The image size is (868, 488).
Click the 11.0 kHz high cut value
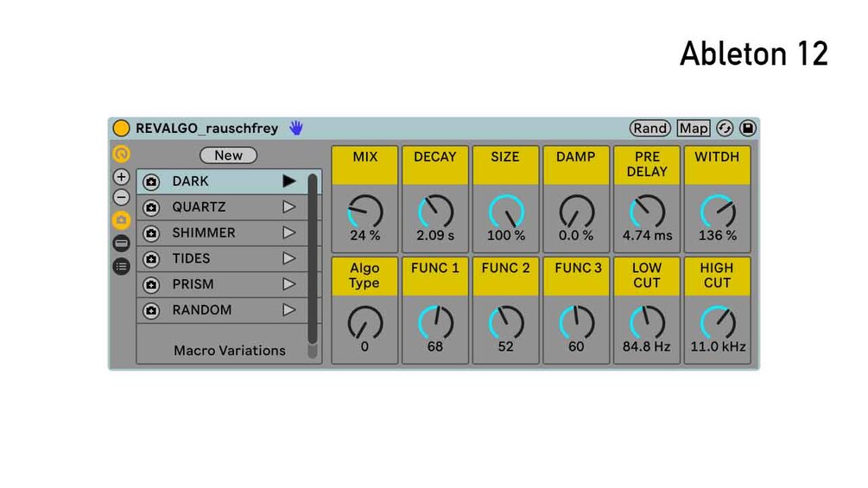(718, 346)
